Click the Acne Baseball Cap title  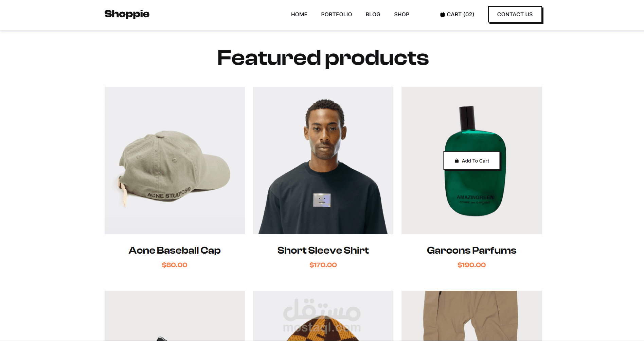coord(175,251)
